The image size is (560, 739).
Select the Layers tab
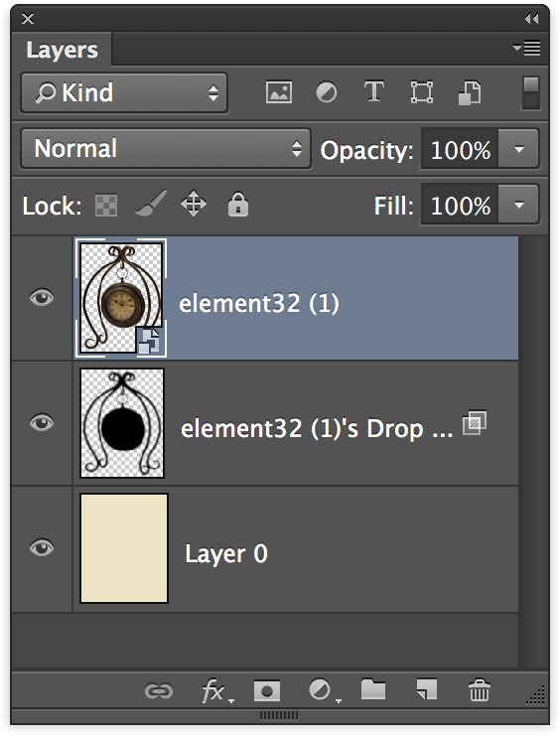coord(62,50)
